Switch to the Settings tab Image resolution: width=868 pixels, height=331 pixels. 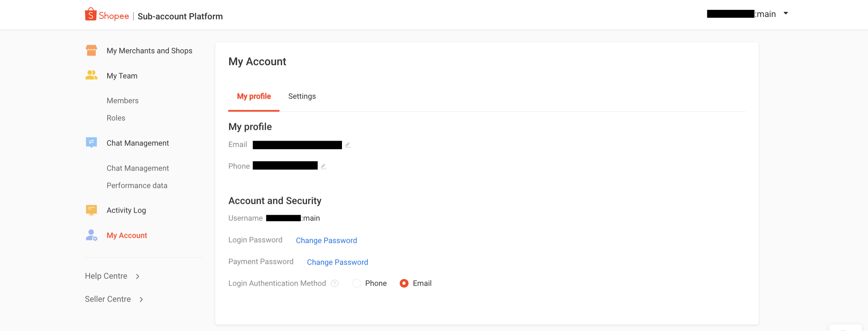pyautogui.click(x=302, y=97)
